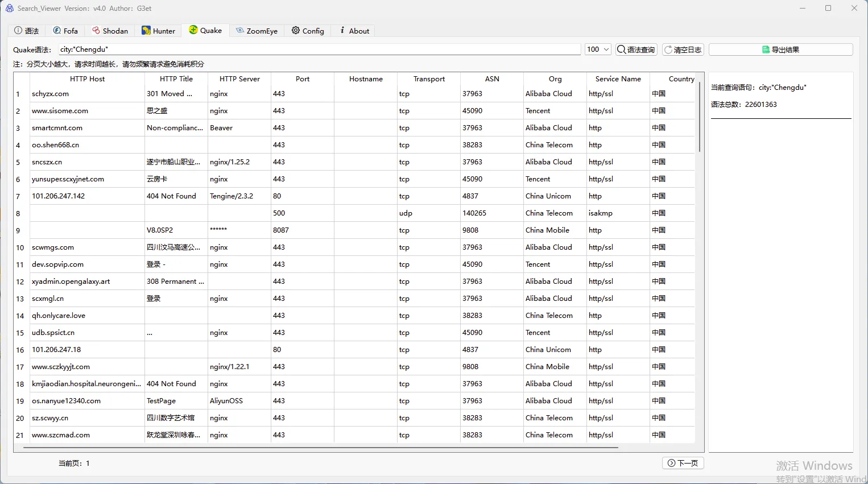
Task: Select the xyadmin.opengalaxy.art host cell
Action: pos(87,282)
